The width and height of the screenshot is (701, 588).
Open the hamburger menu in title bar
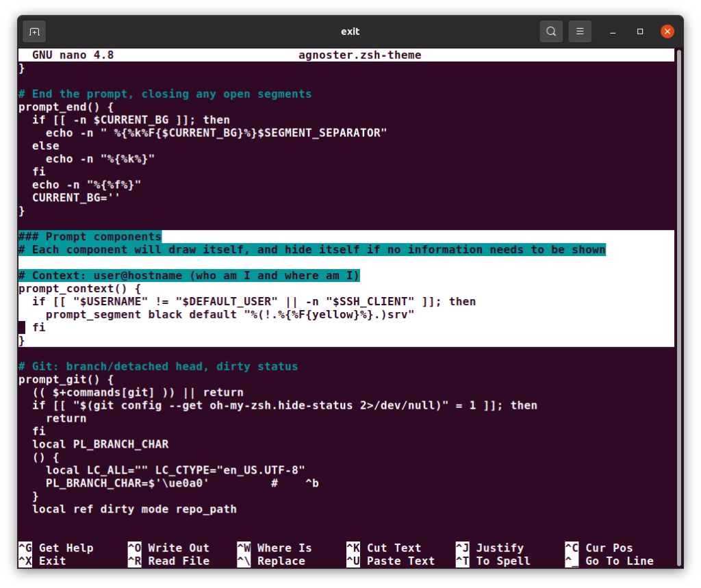580,31
